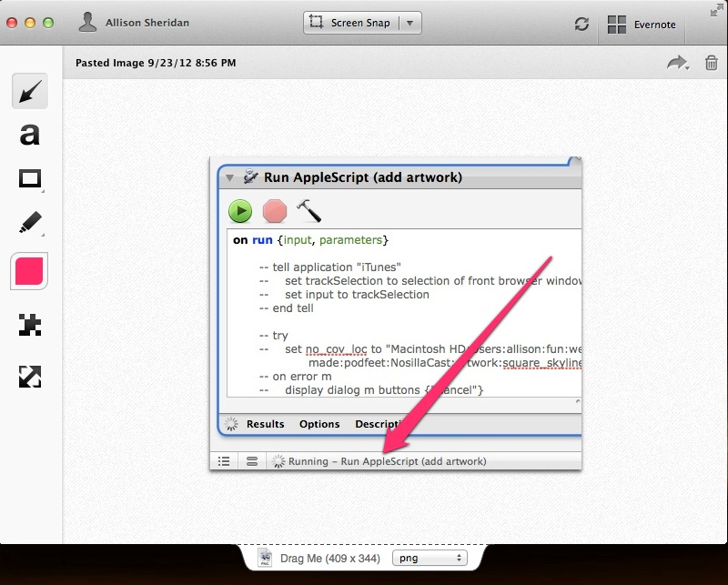Select the Text tool
This screenshot has width=728, height=585.
coord(30,135)
